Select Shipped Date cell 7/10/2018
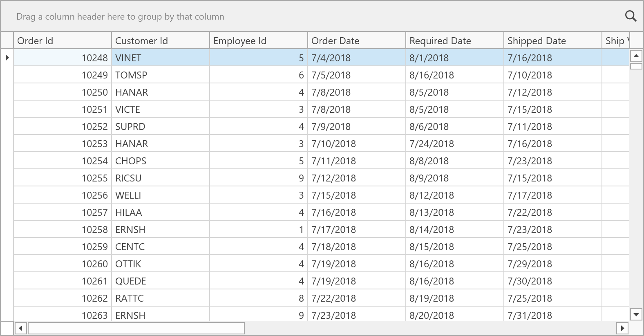 pyautogui.click(x=553, y=75)
